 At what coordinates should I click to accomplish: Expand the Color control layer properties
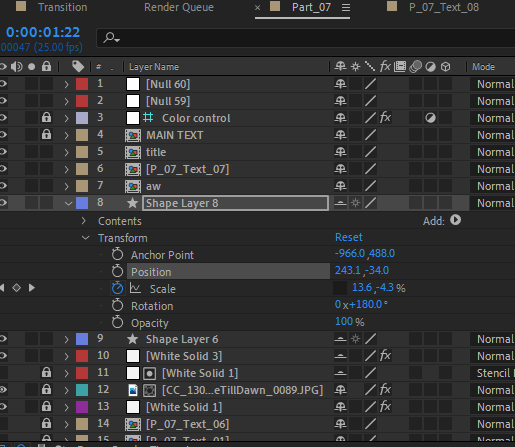66,118
